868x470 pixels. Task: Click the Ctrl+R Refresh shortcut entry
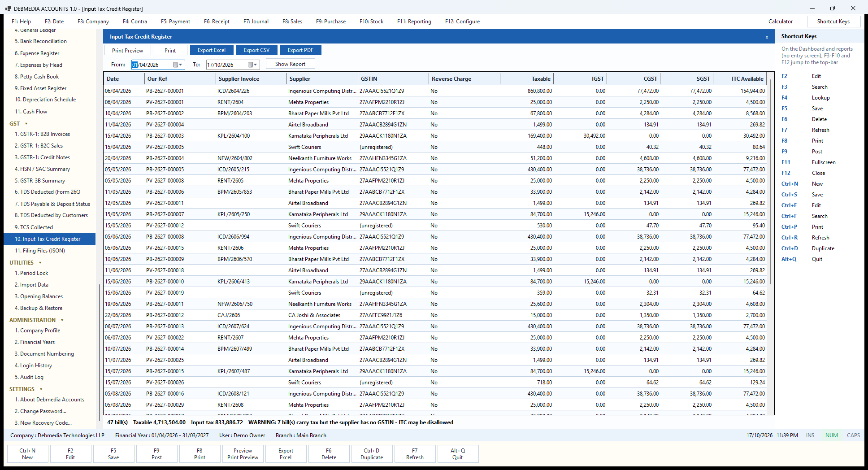(805, 238)
